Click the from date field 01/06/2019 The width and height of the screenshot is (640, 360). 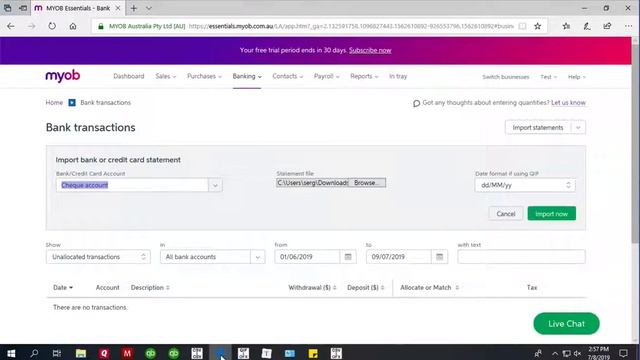click(x=307, y=257)
